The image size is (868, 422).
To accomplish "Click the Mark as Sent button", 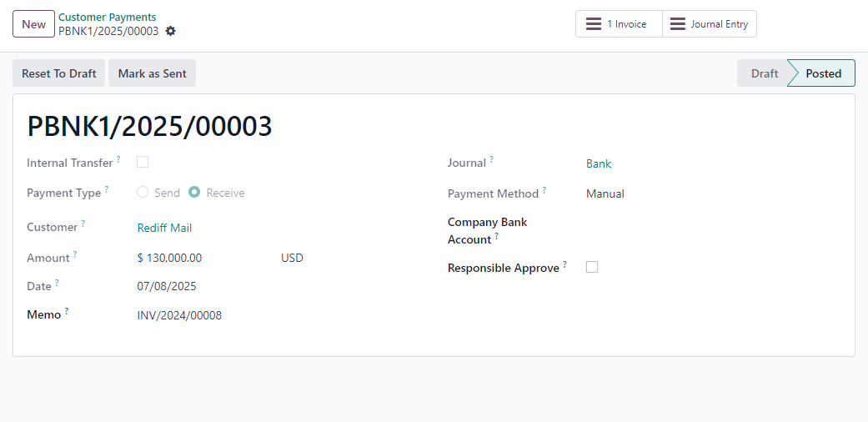I will pyautogui.click(x=153, y=73).
